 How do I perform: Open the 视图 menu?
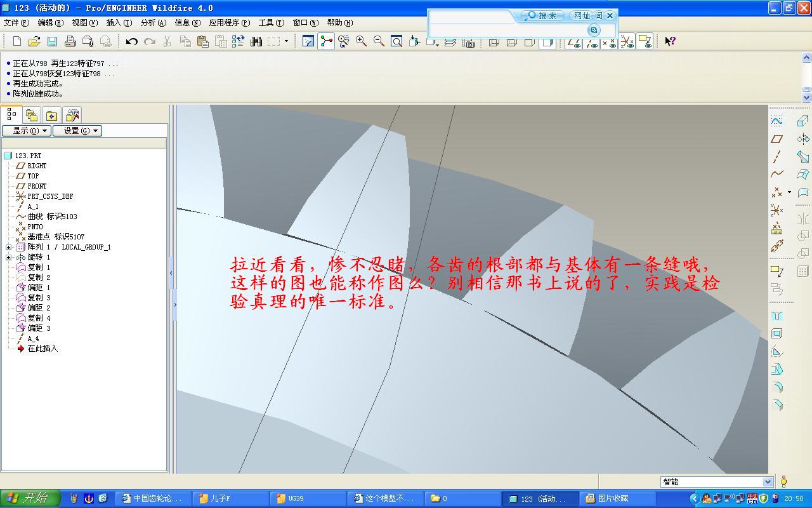click(85, 23)
